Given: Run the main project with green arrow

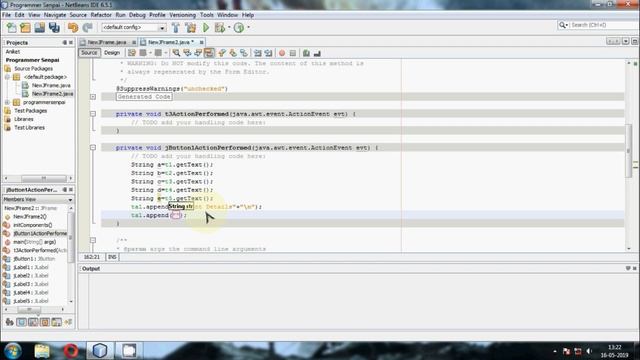Looking at the screenshot, I should coord(206,27).
